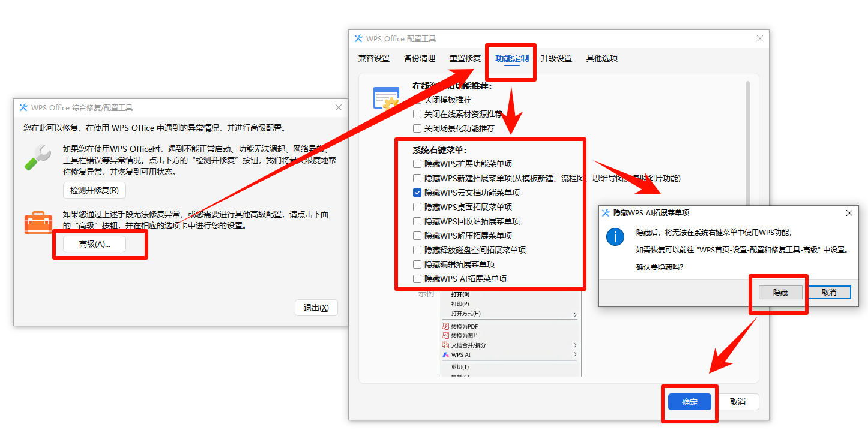Image resolution: width=868 pixels, height=448 pixels.
Task: Click the 综合修复/配置工具 title bar icon
Action: [23, 107]
